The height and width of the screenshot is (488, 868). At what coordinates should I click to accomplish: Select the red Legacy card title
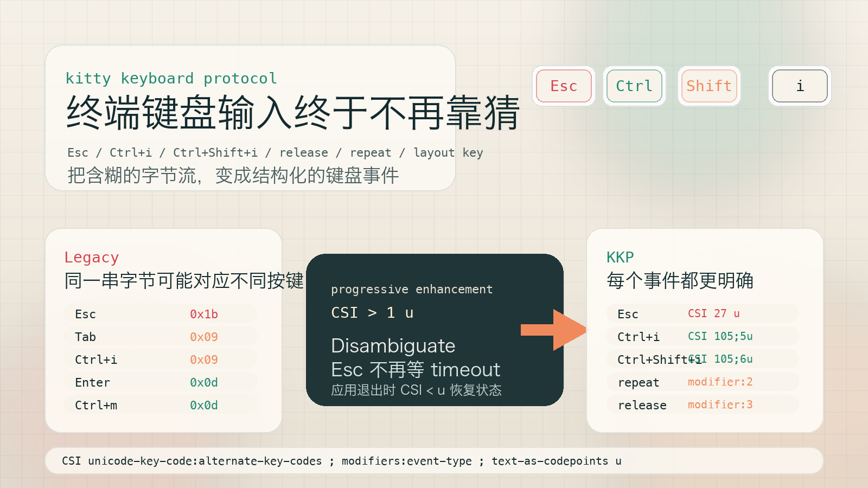pos(92,257)
